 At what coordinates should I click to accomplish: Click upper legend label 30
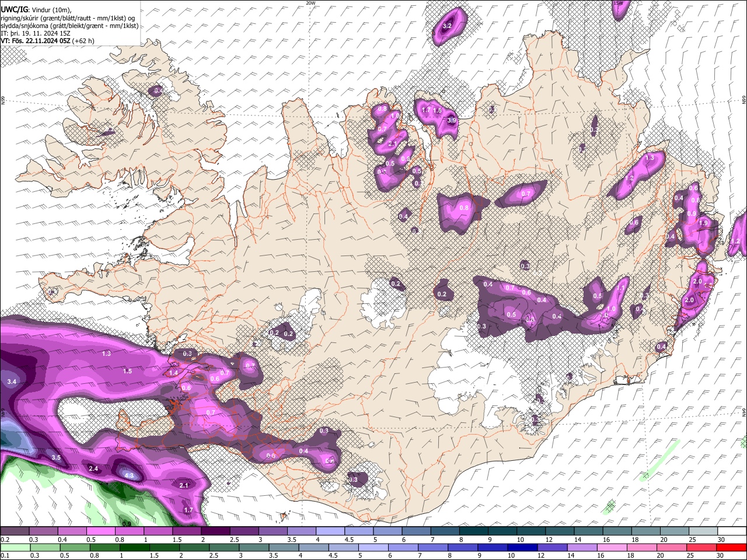[x=721, y=540]
